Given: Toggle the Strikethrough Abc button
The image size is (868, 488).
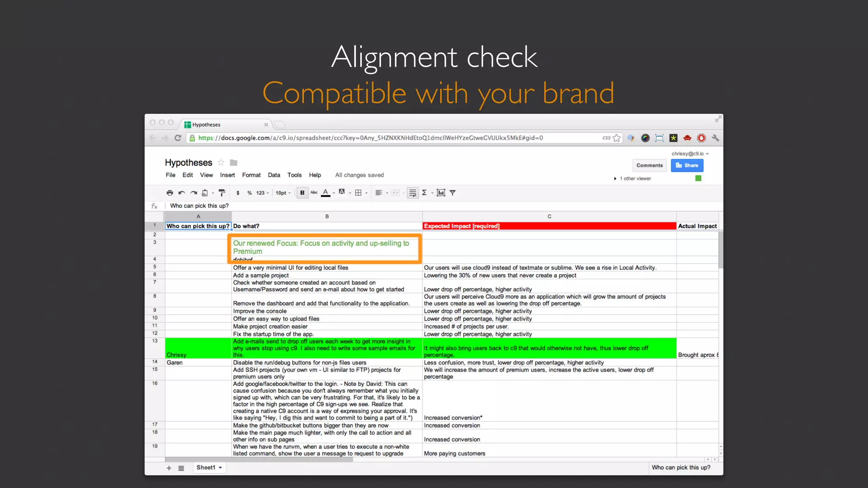Looking at the screenshot, I should coord(314,192).
